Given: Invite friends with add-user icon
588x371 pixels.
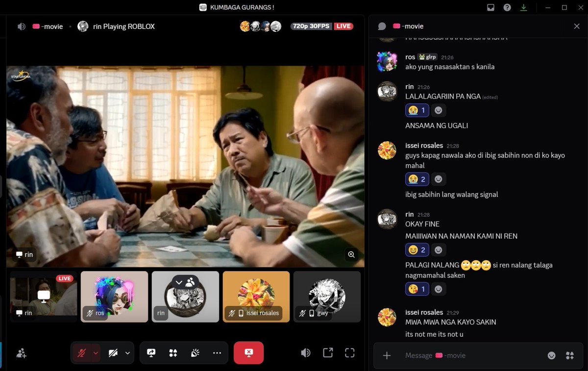Looking at the screenshot, I should click(x=22, y=353).
